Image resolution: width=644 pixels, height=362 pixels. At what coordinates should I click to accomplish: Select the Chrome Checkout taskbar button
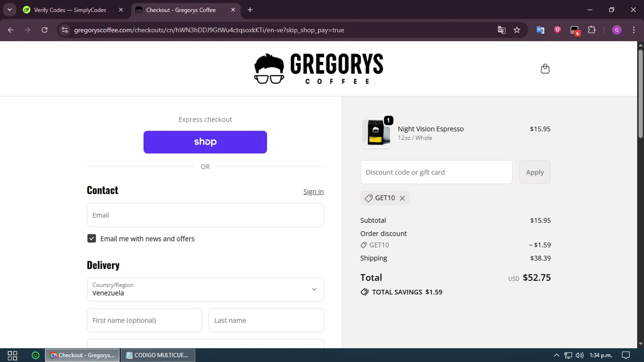pyautogui.click(x=82, y=355)
